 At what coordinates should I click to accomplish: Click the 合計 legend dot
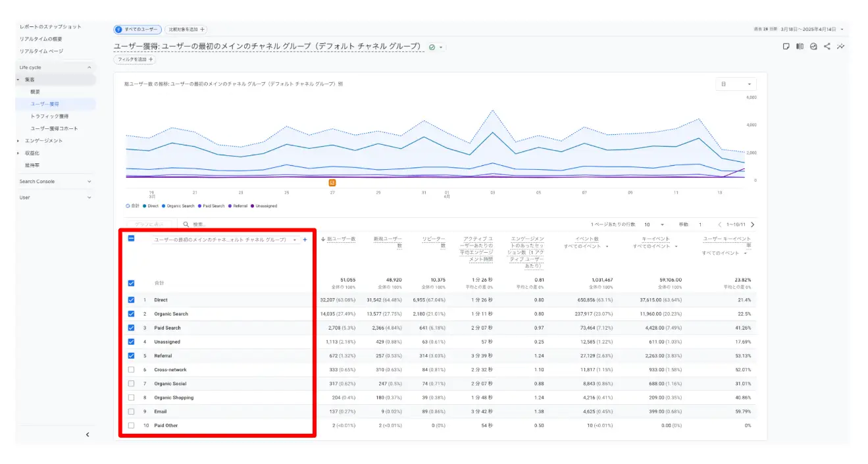[128, 206]
